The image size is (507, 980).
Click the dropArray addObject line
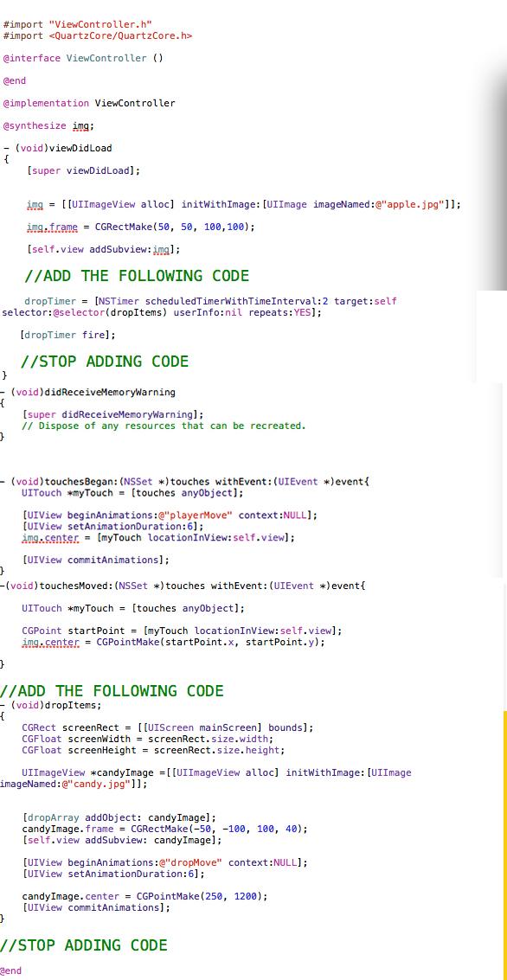(119, 817)
